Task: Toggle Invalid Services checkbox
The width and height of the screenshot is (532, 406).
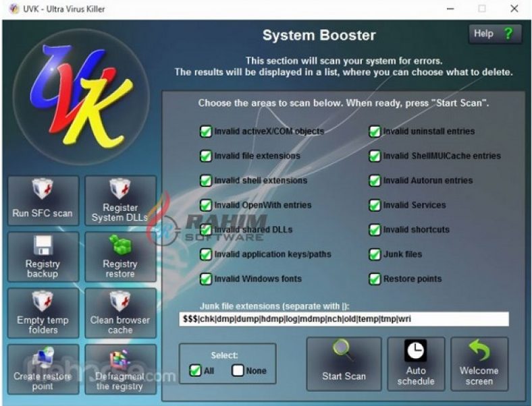Action: pos(375,205)
